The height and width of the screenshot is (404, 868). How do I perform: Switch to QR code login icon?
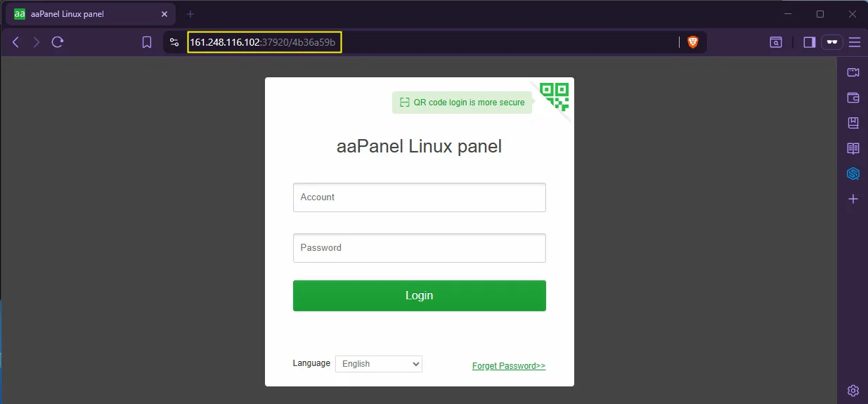555,97
